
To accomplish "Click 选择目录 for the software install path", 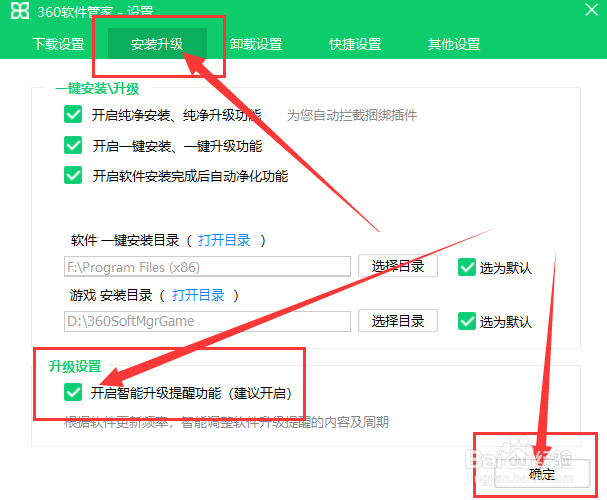I will [398, 266].
